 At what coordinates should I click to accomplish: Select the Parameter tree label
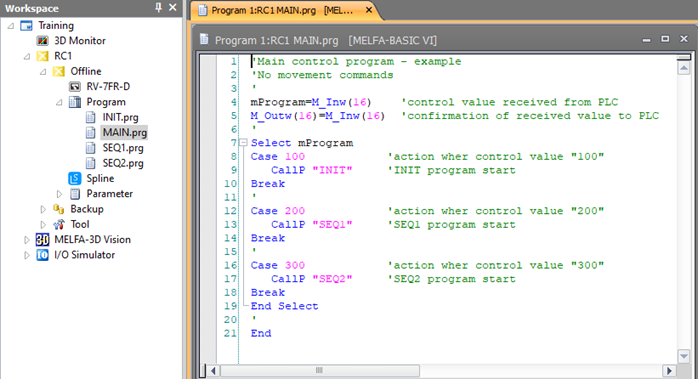110,194
